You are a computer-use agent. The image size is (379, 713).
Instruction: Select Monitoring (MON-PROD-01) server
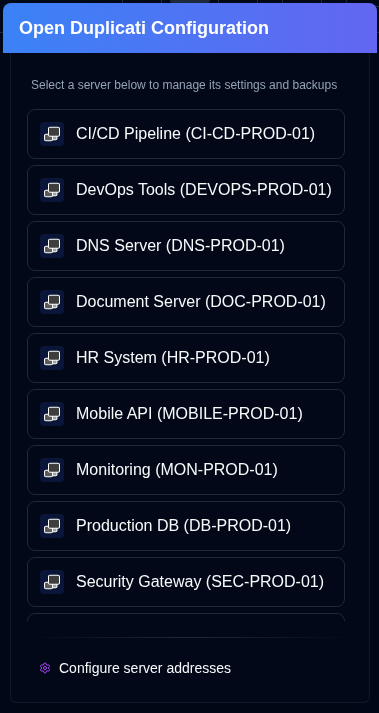[x=186, y=469]
